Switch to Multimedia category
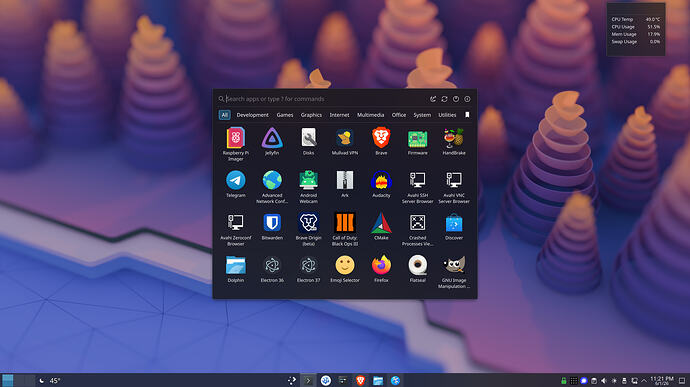The height and width of the screenshot is (387, 690). (x=371, y=115)
